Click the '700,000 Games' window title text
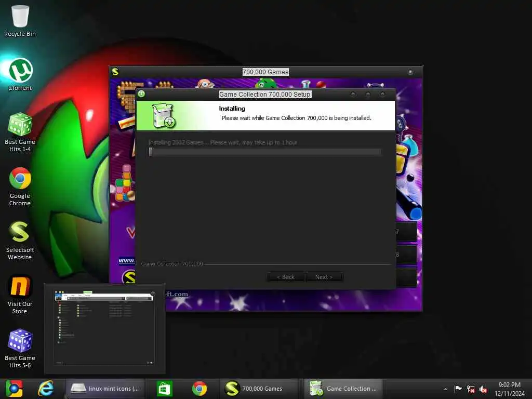Viewport: 532px width, 399px height. tap(265, 72)
